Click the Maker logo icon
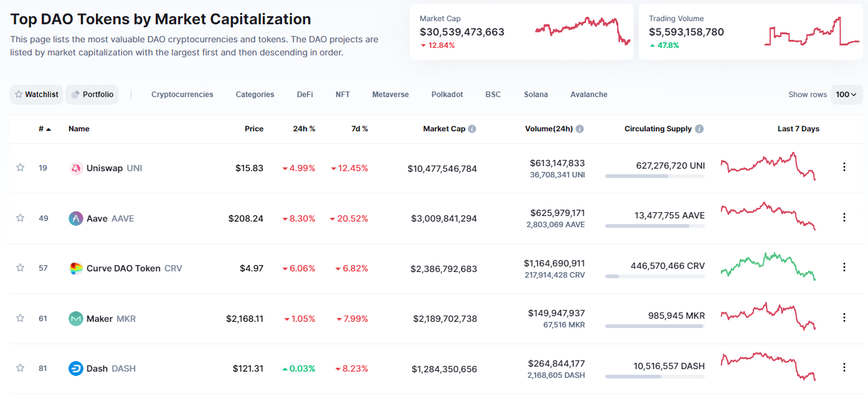Viewport: 868px width, 399px height. [x=76, y=319]
